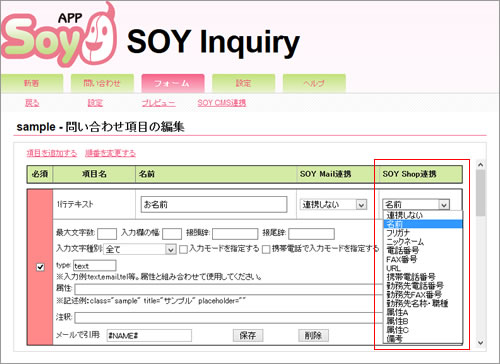The height and width of the screenshot is (364, 500).
Task: Click the vertical scrollbar thumb
Action: click(480, 193)
